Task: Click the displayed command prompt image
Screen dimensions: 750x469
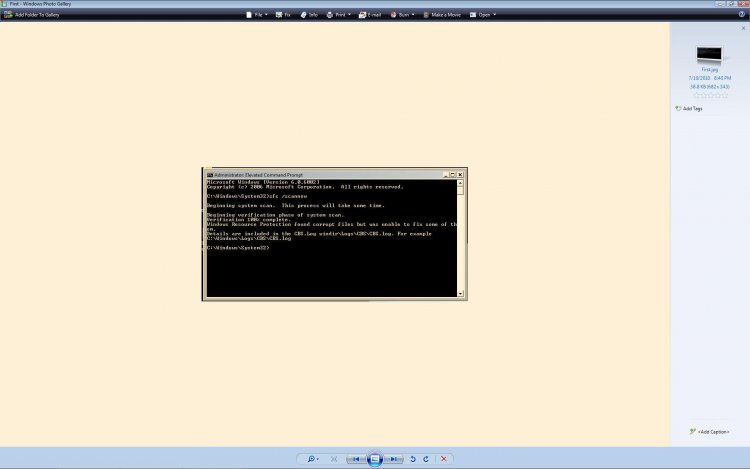Action: [x=335, y=234]
